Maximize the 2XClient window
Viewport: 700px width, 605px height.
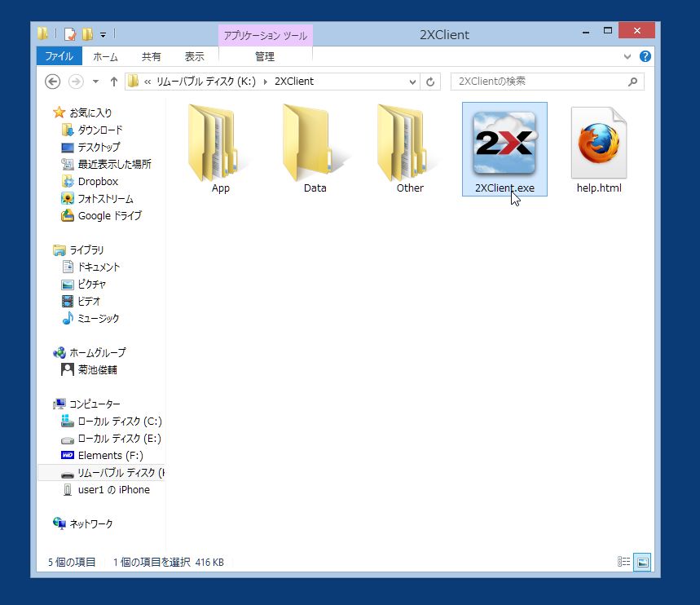[x=608, y=31]
